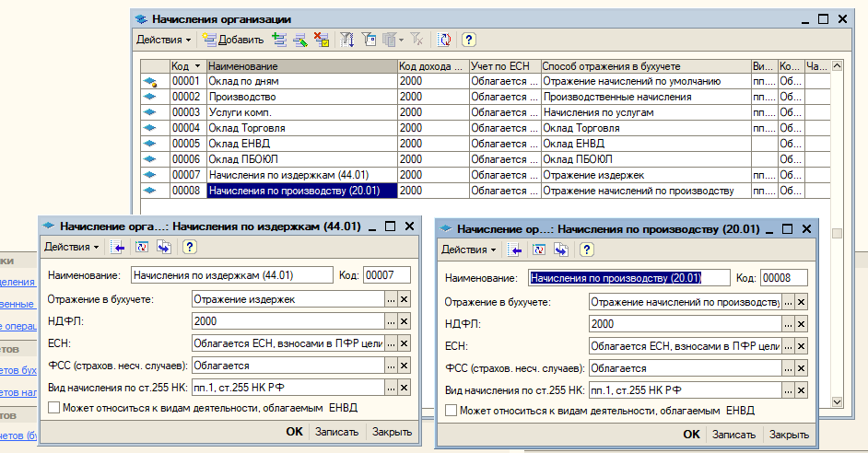The height and width of the screenshot is (453, 868).
Task: Click the set filter and sorting icon
Action: (346, 40)
